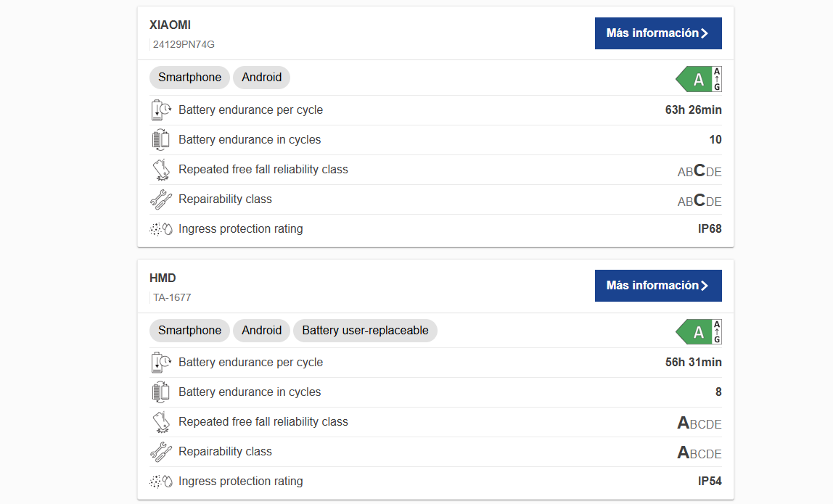Click the XIAOMI free fall reliability icon
This screenshot has height=504, width=833.
tap(161, 170)
